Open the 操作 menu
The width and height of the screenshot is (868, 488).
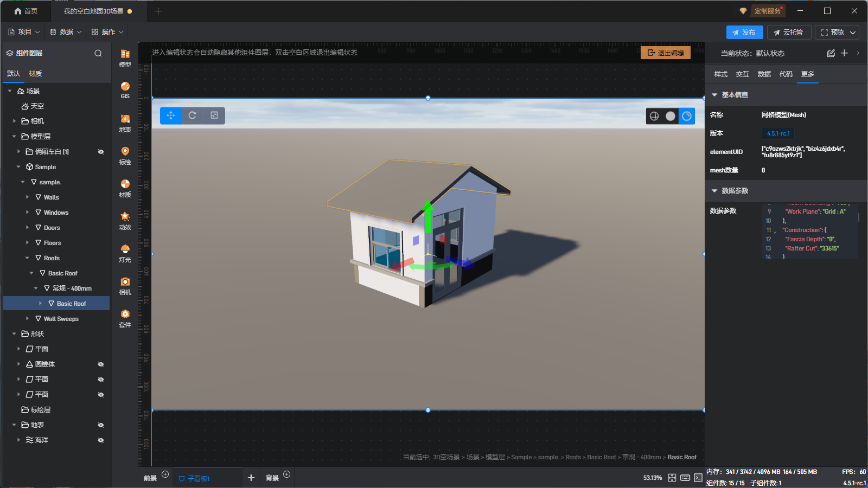(107, 32)
